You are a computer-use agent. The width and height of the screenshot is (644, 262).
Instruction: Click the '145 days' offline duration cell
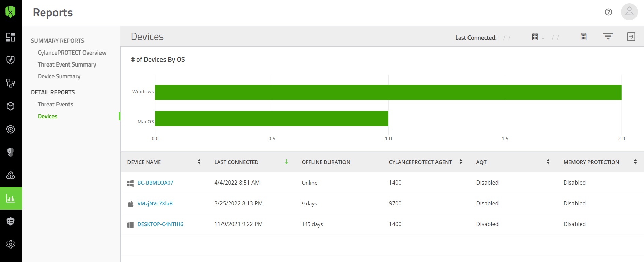[312, 224]
